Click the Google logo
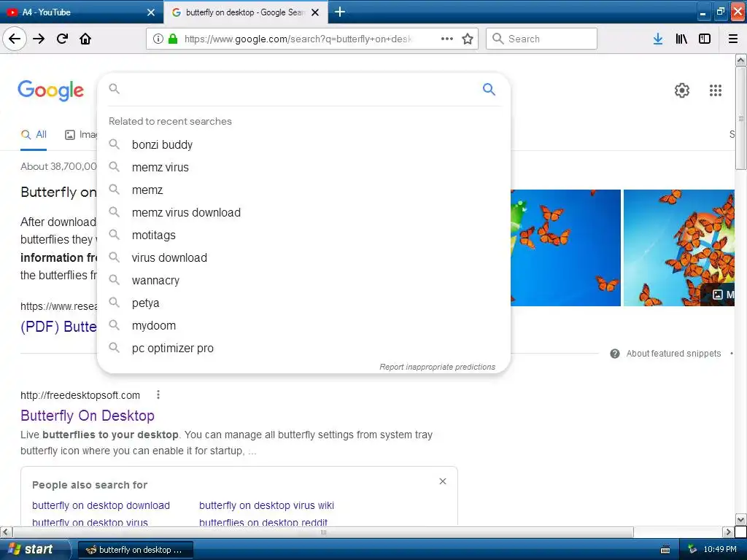This screenshot has height=560, width=747. click(50, 90)
